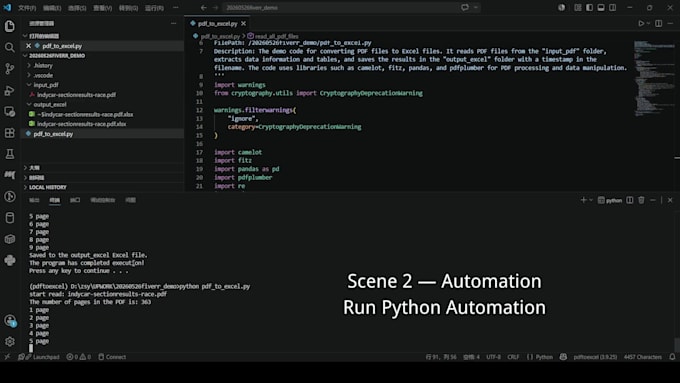Open Explorer panel more actions ellipsis

(174, 23)
